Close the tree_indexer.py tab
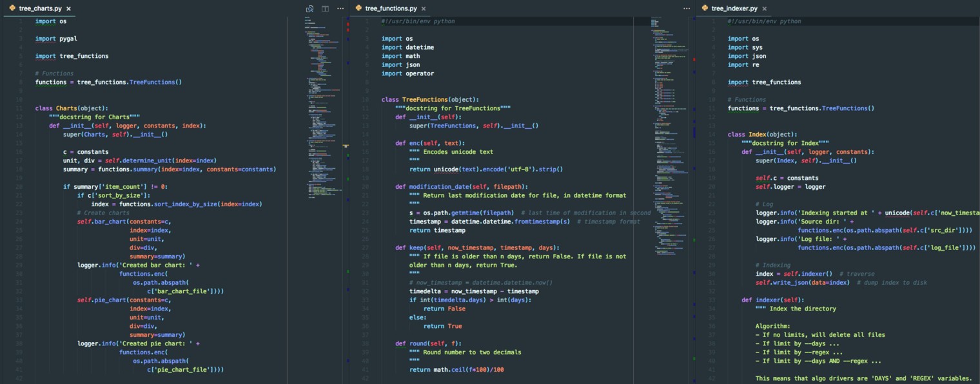 pyautogui.click(x=765, y=9)
